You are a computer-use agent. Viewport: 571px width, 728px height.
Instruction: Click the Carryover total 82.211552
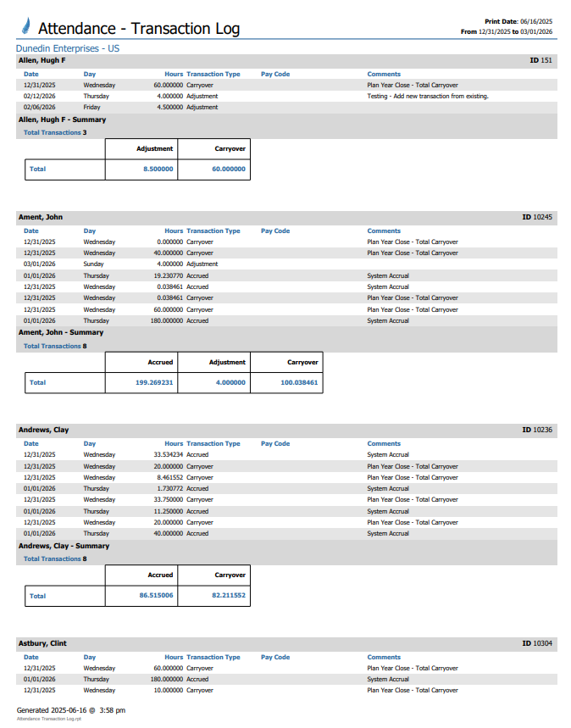click(x=228, y=596)
